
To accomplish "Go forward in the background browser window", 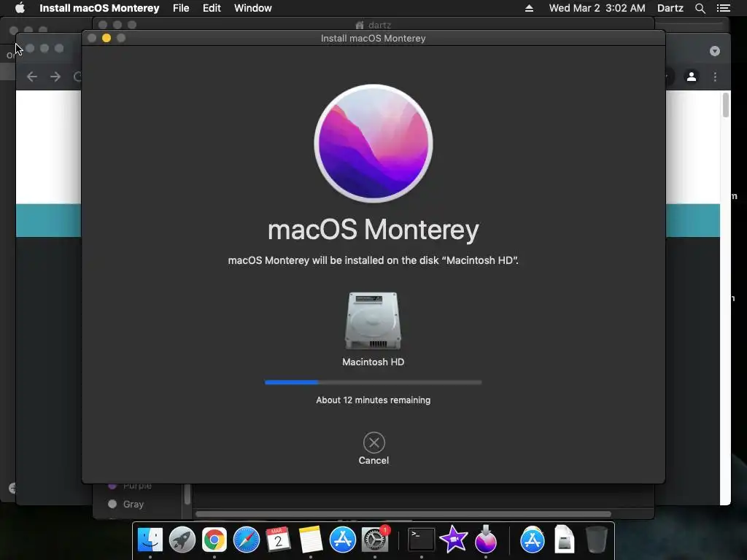I will coord(55,76).
